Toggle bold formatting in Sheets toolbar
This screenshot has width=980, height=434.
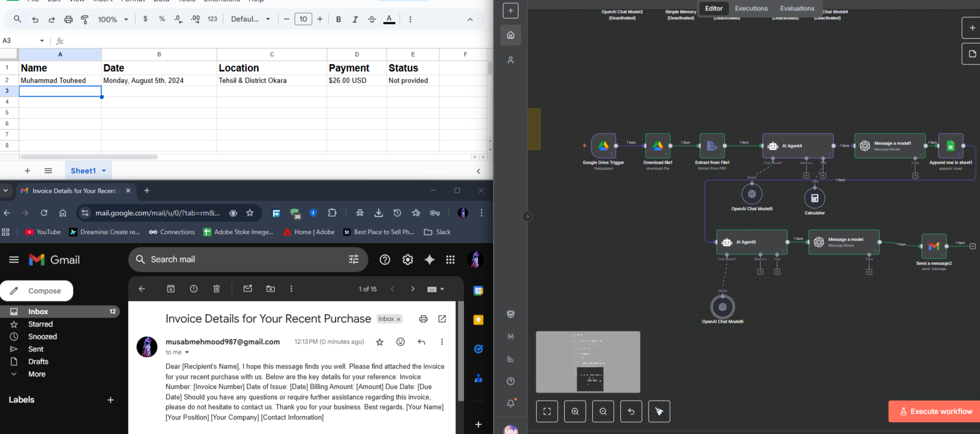(338, 19)
